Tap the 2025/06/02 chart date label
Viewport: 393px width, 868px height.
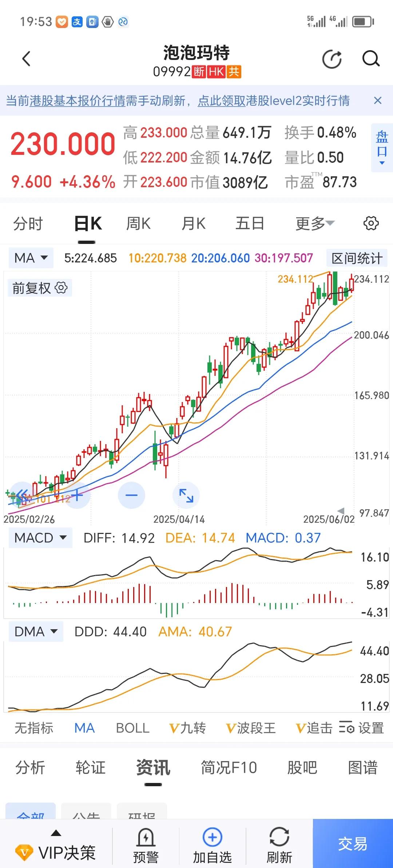329,519
